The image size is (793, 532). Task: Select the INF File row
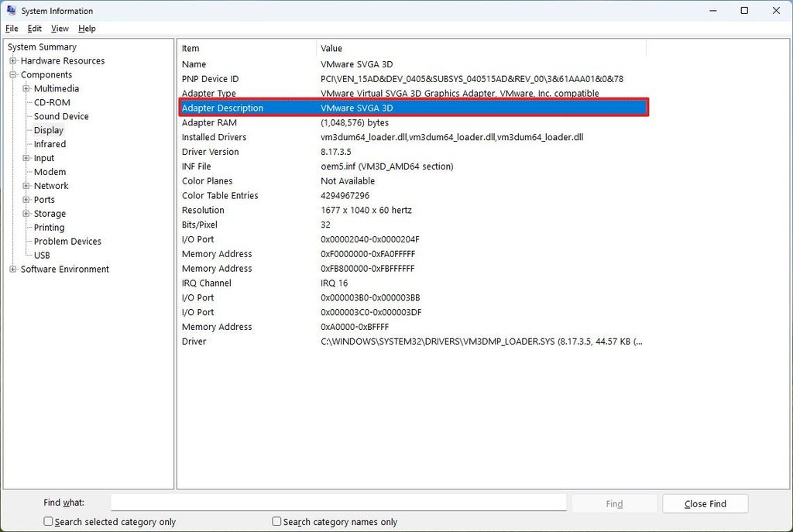click(414, 166)
